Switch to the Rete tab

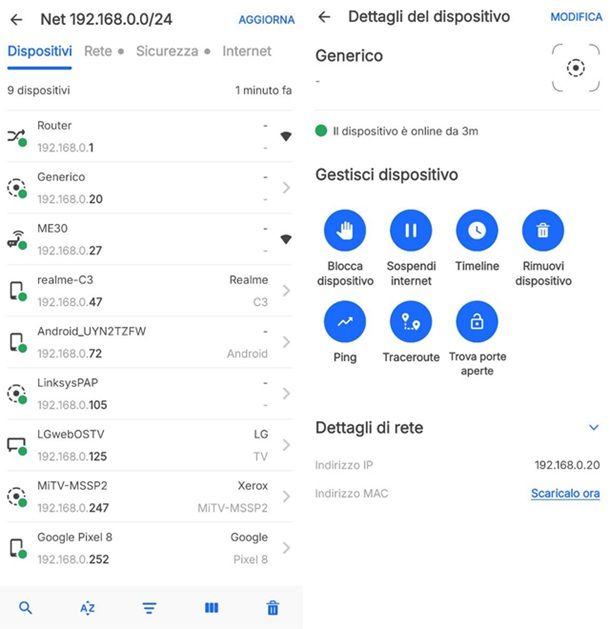tap(98, 51)
